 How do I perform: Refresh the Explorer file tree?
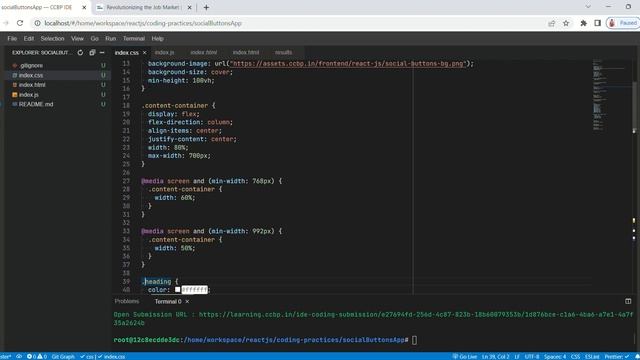coord(80,53)
